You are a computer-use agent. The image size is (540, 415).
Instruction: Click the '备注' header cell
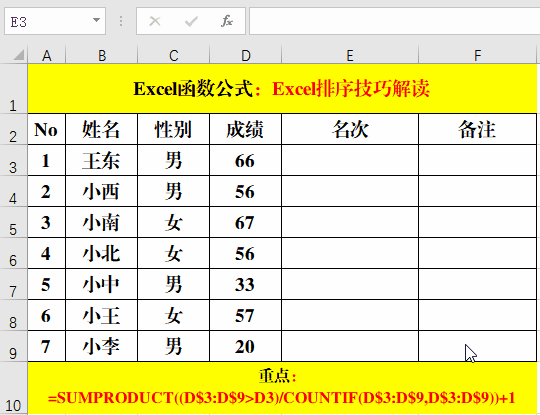point(477,129)
